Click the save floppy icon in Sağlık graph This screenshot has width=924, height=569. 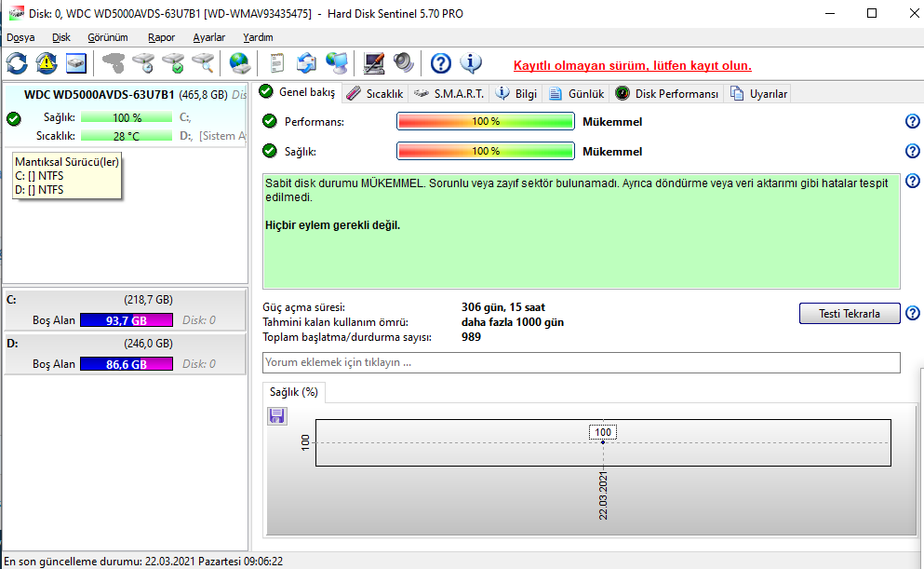coord(277,416)
